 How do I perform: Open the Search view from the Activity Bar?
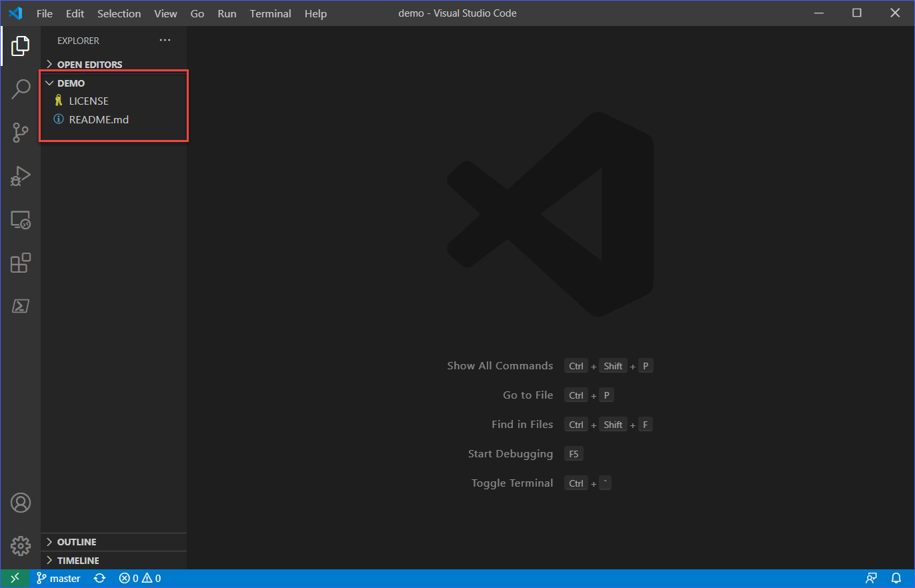pyautogui.click(x=21, y=88)
